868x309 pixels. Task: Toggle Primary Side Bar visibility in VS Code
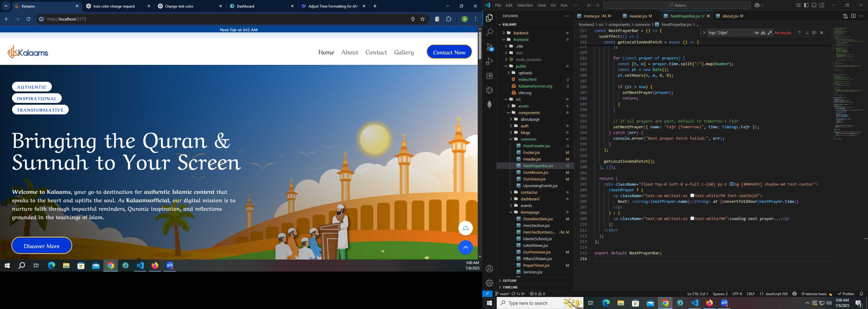click(806, 5)
